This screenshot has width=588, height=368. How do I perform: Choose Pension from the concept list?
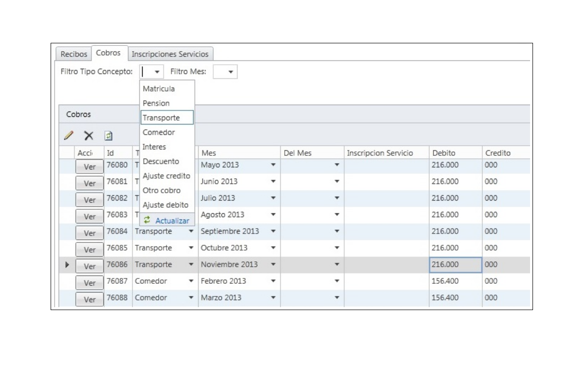point(167,103)
